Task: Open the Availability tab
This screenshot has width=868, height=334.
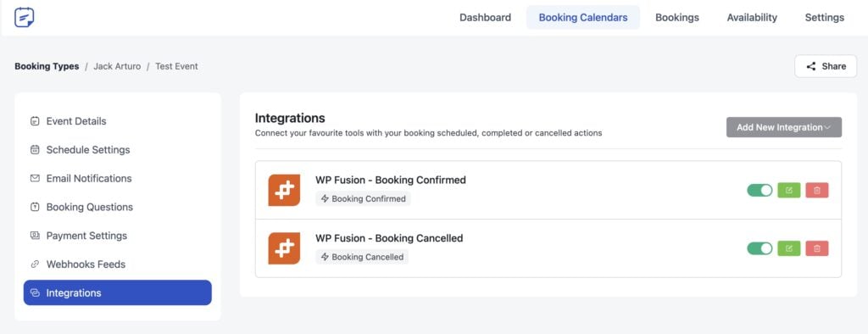Action: point(752,17)
